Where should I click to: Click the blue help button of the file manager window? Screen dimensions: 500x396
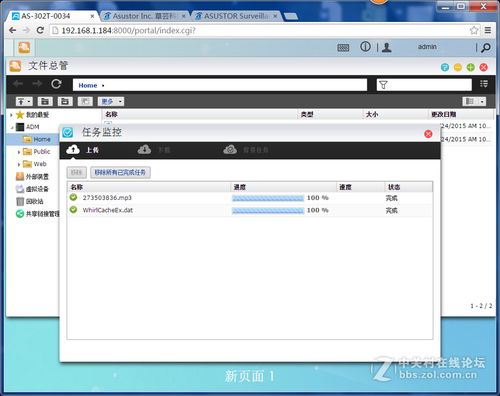445,67
